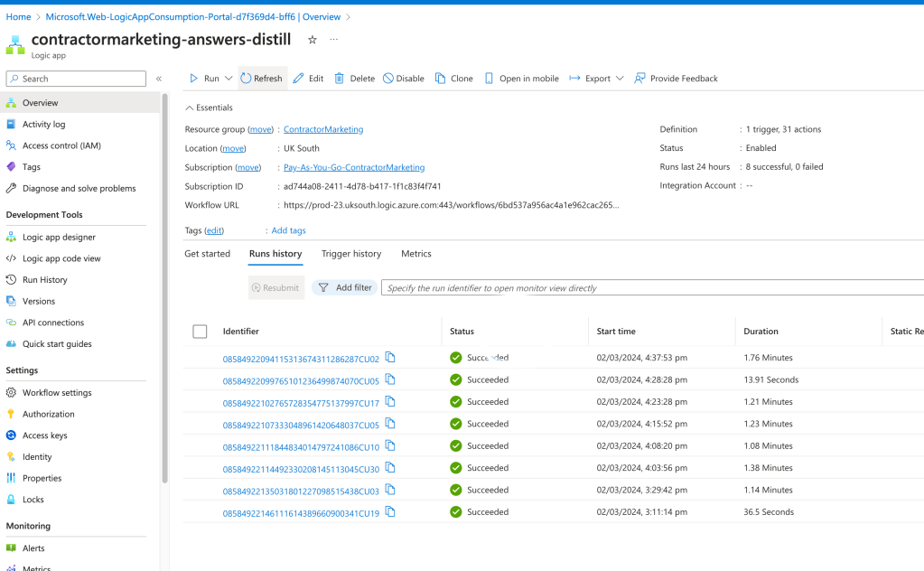Open Pay-As-You-Go-ContractorMarketing subscription link
924x571 pixels.
tap(354, 167)
